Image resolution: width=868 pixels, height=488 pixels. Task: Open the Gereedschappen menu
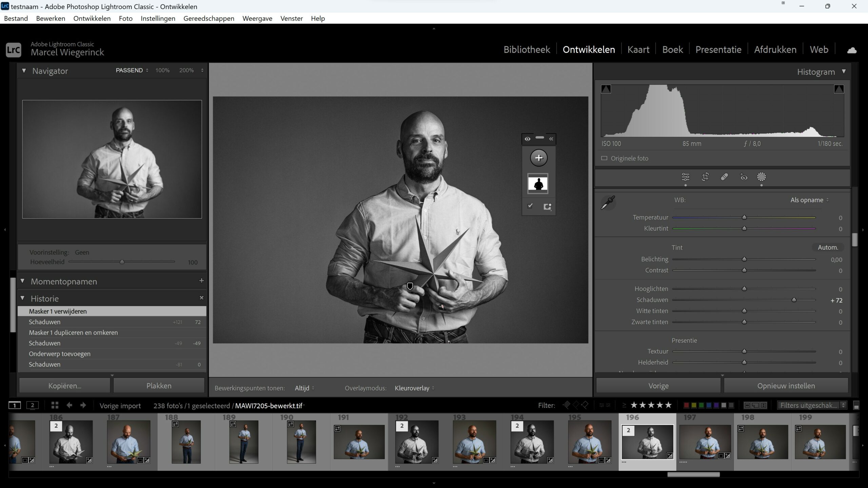pyautogui.click(x=209, y=18)
